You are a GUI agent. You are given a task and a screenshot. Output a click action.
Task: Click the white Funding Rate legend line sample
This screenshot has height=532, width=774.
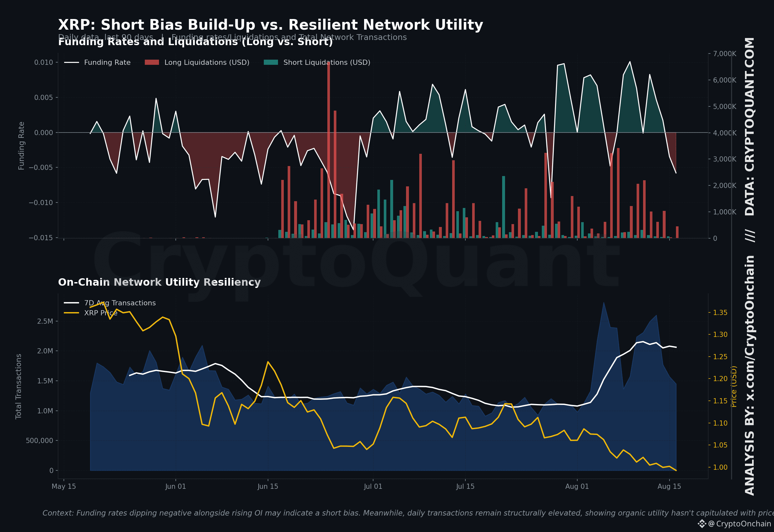pos(71,62)
